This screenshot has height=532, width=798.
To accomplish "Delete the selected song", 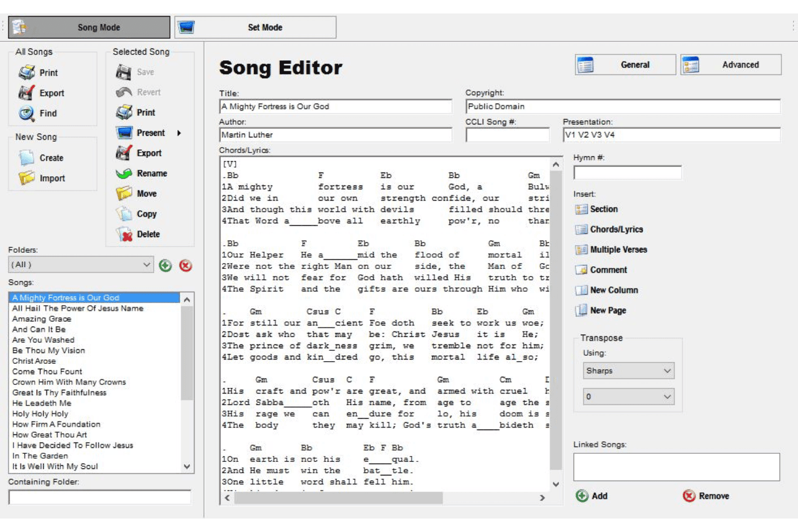I will [x=137, y=234].
